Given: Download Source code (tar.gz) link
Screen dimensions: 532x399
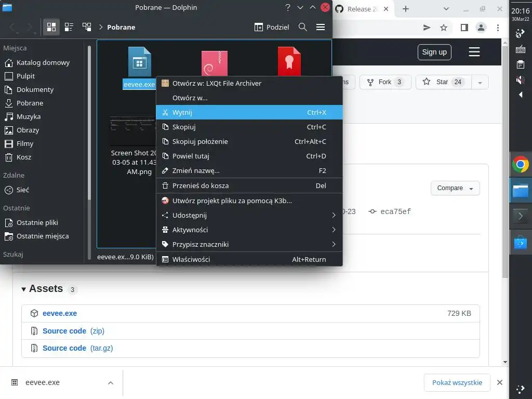Looking at the screenshot, I should [x=78, y=348].
